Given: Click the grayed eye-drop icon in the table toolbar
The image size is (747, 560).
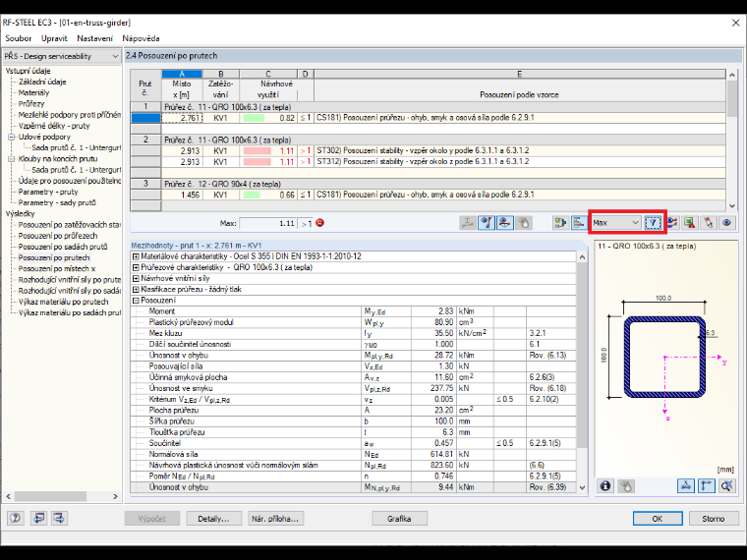Looking at the screenshot, I should point(523,222).
